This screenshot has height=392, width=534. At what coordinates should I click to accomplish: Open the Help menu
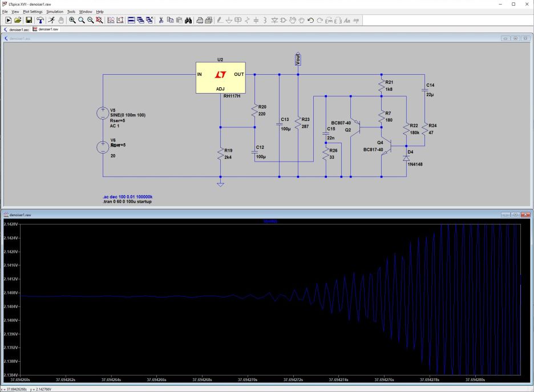(100, 11)
